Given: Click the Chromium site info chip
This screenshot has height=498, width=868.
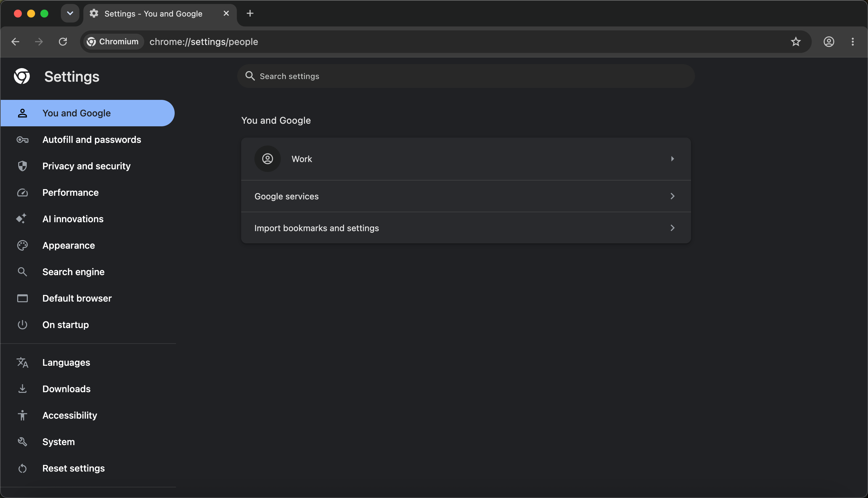Looking at the screenshot, I should coord(113,42).
